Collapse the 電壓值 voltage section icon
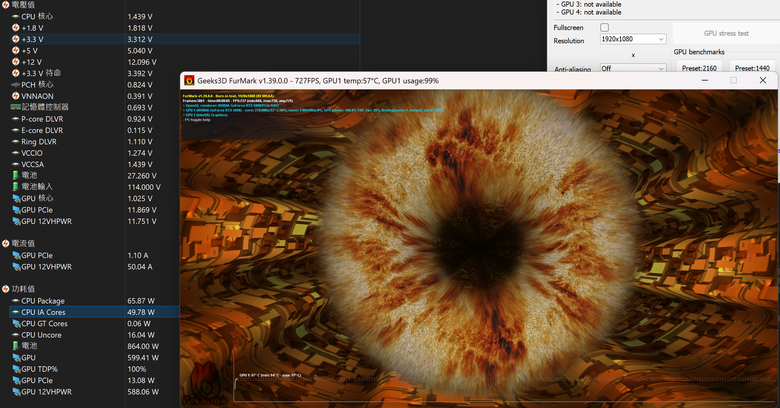The width and height of the screenshot is (780, 408). [7, 5]
